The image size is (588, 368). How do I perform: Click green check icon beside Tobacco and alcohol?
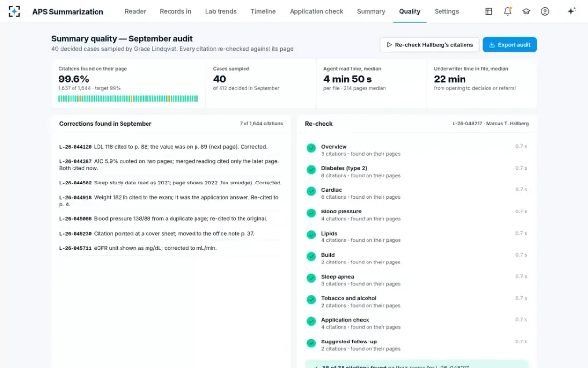coord(311,299)
